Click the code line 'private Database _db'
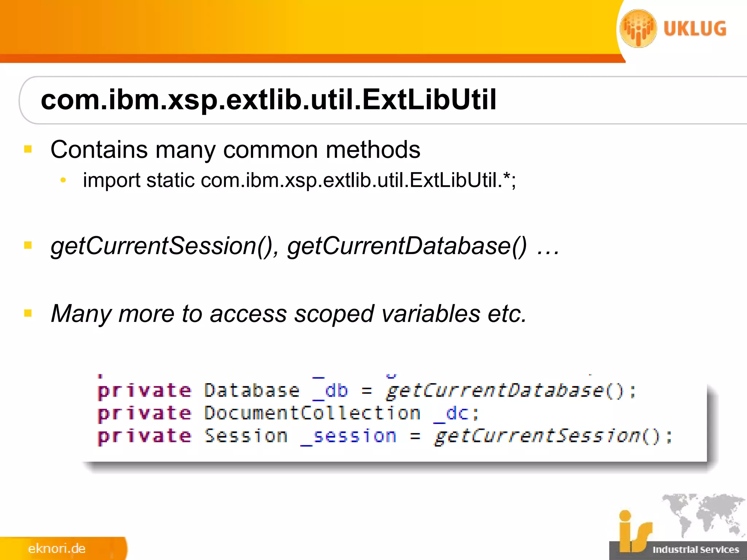The width and height of the screenshot is (747, 560). pyautogui.click(x=367, y=391)
